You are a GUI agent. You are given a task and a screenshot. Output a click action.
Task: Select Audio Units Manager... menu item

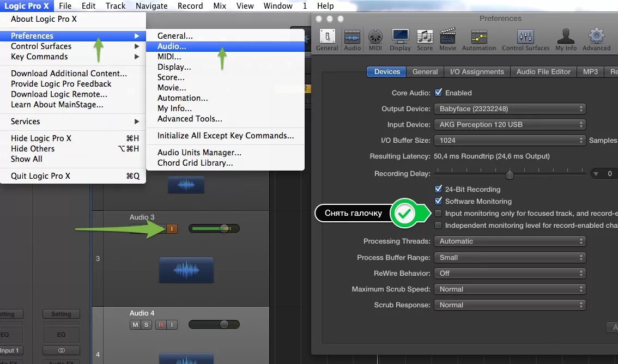pos(225,153)
